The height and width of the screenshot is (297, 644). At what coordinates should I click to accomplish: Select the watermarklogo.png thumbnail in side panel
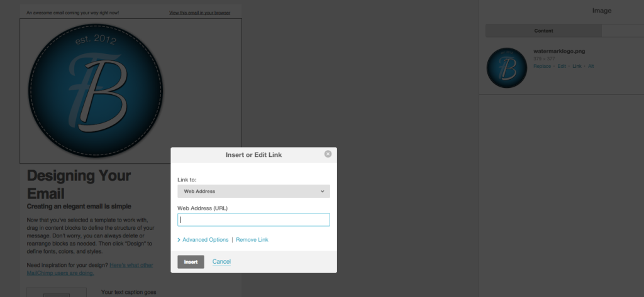pos(506,68)
